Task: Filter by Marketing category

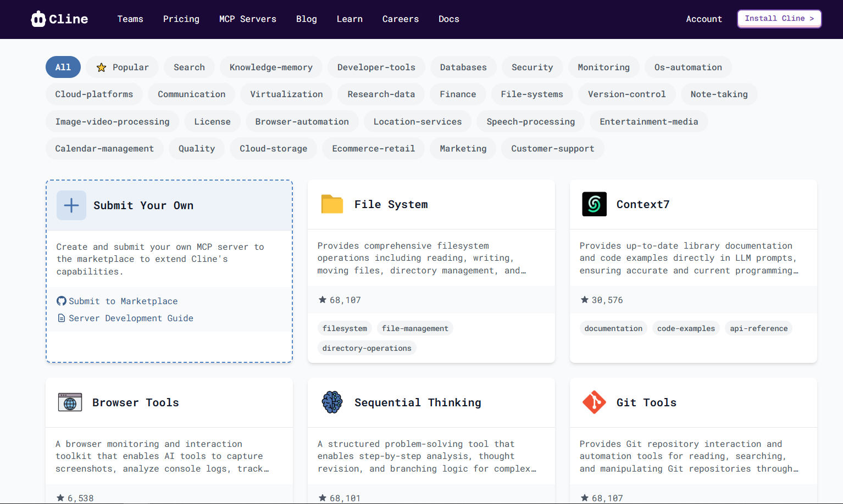Action: [463, 148]
